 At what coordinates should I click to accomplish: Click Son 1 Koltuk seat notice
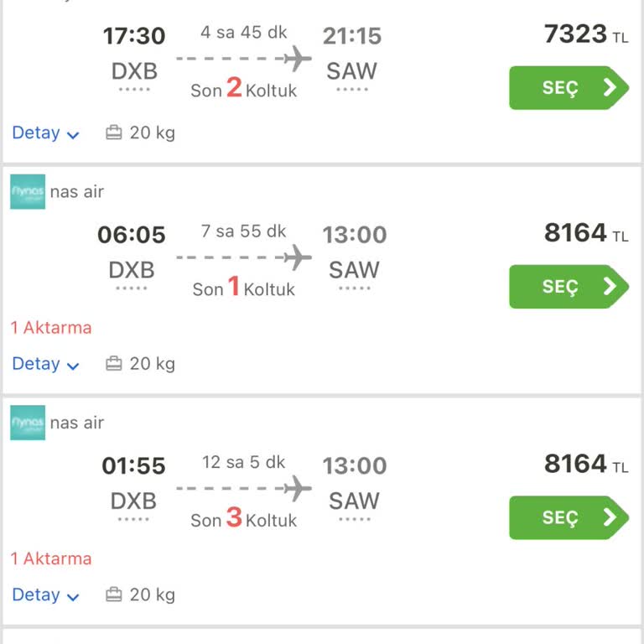[244, 288]
